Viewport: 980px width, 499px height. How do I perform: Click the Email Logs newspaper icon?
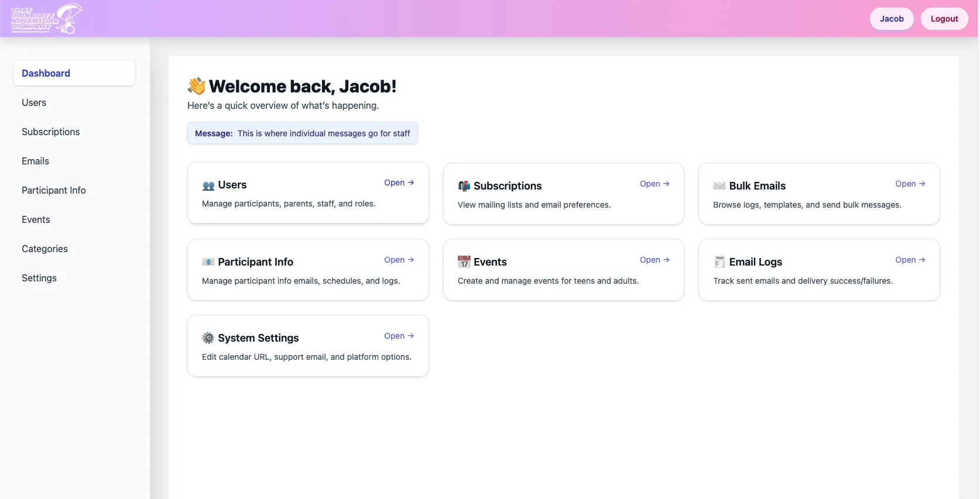[719, 262]
